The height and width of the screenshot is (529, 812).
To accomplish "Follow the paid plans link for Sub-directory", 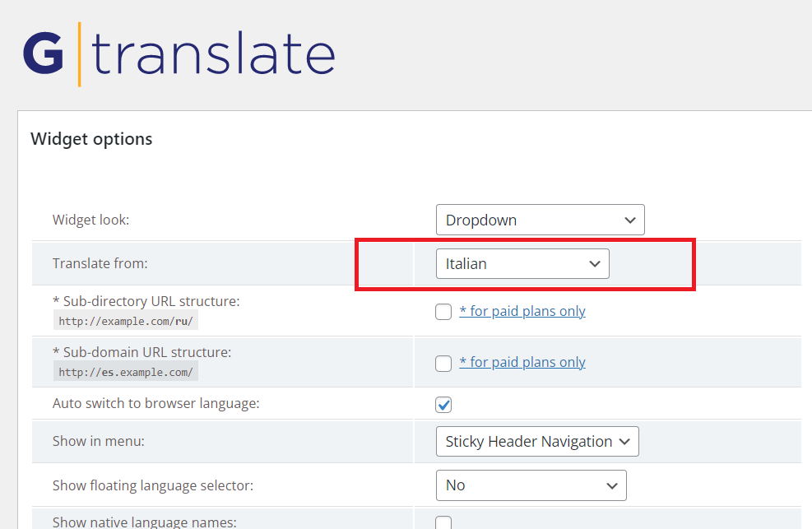I will pos(522,311).
